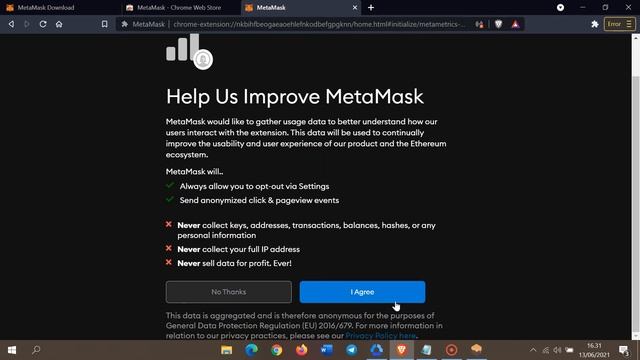
Task: Open Brave Rewards triangle icon
Action: coord(516,24)
